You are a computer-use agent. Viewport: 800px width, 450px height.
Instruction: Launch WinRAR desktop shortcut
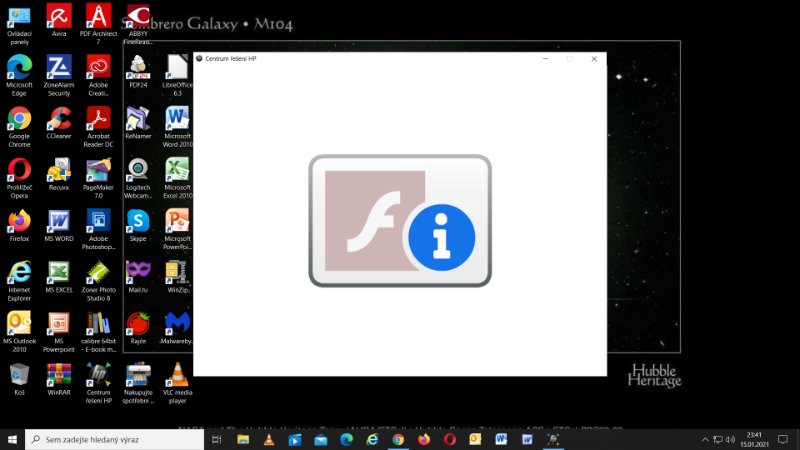coord(59,379)
